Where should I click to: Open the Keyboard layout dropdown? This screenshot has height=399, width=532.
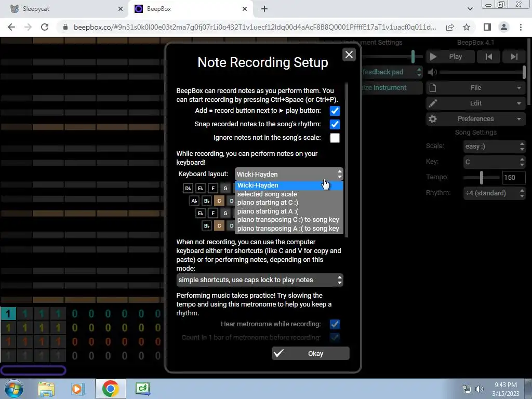click(289, 174)
